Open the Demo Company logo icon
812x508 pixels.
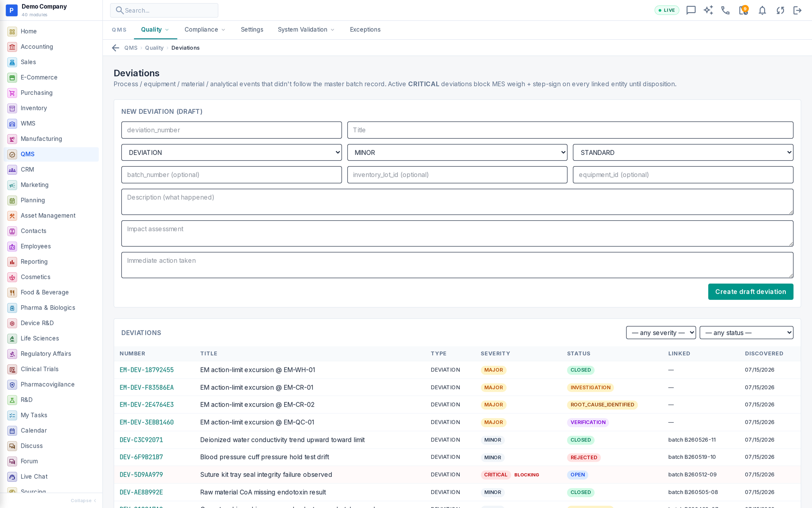(12, 10)
